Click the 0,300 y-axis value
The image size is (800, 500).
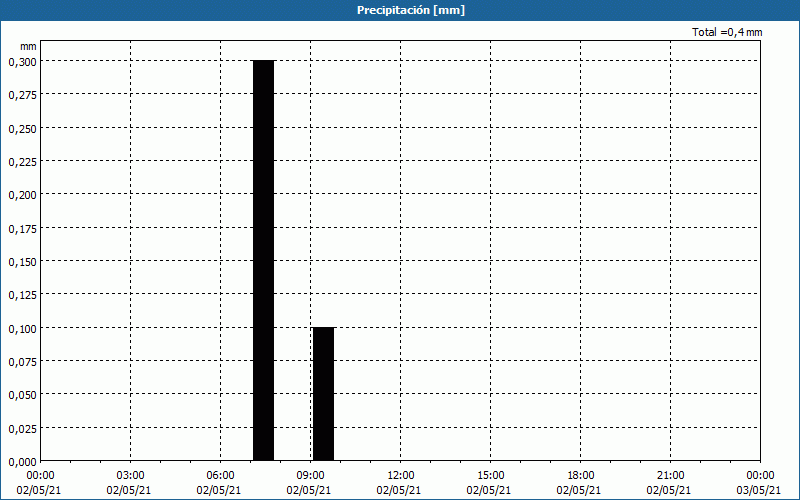point(22,62)
